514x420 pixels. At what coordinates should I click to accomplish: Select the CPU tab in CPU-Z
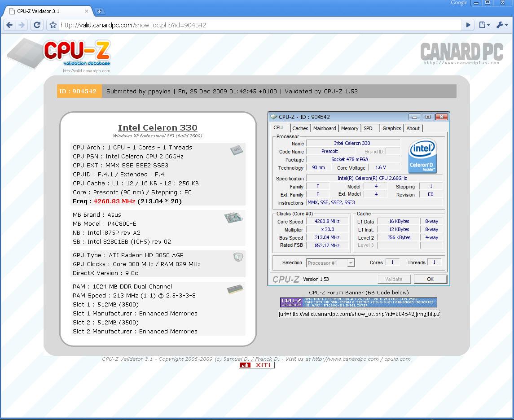278,128
